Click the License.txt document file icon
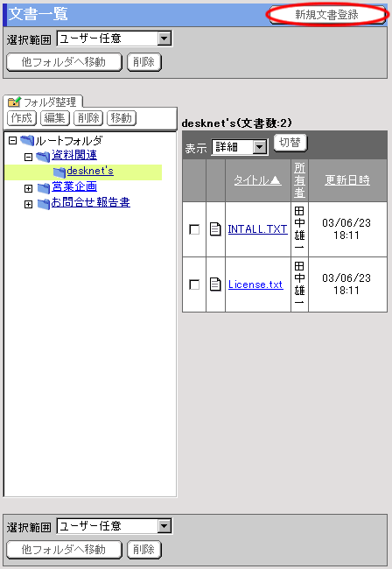This screenshot has width=392, height=569. (x=215, y=284)
